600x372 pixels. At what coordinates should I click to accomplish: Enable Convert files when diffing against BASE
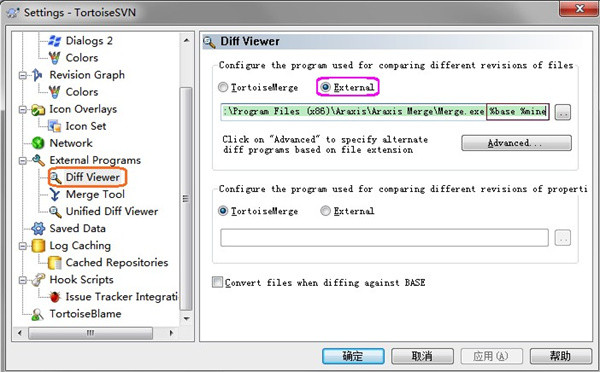tap(217, 282)
